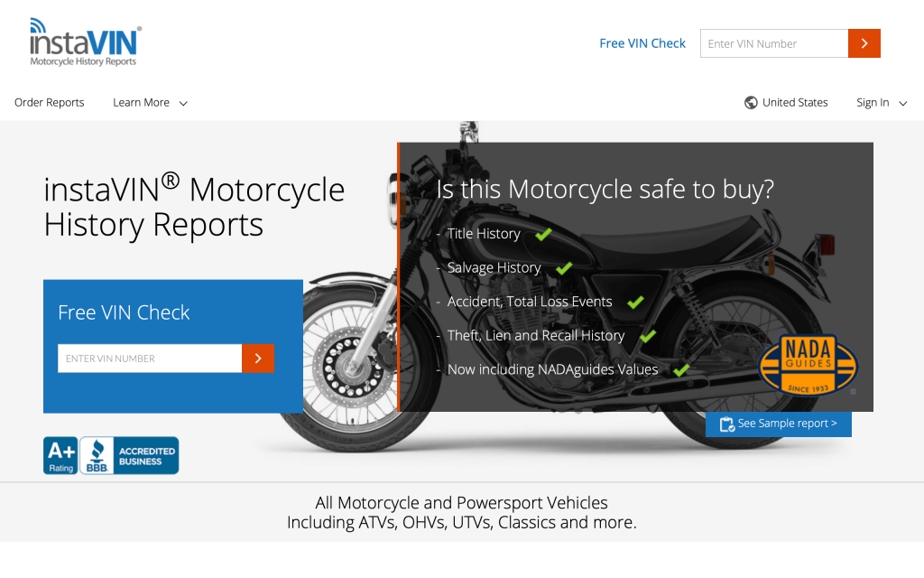Open United States country selector
924x578 pixels.
pyautogui.click(x=786, y=103)
